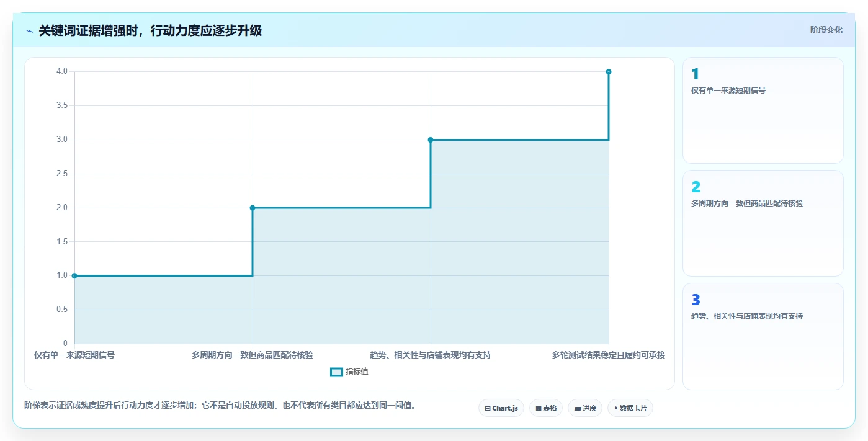868x441 pixels.
Task: Select the Chart.js chip
Action: click(x=501, y=408)
